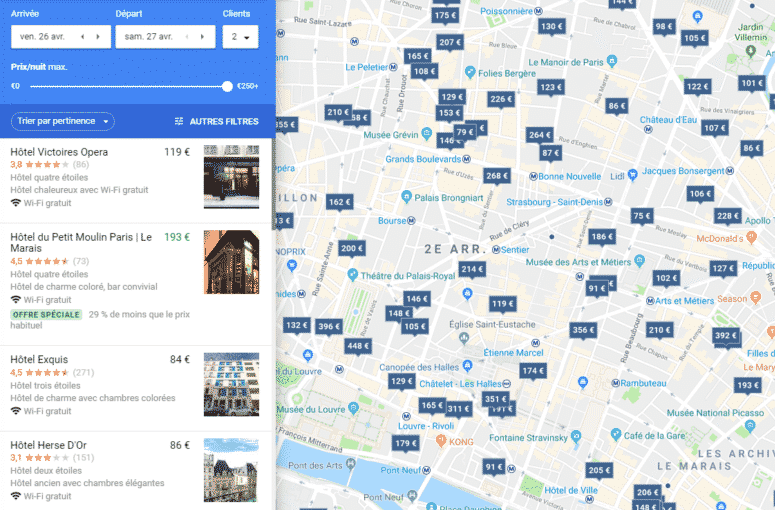The height and width of the screenshot is (510, 775).
Task: Click the filters sliders icon
Action: (179, 122)
